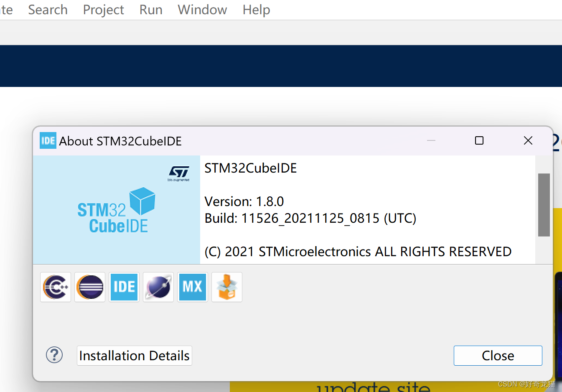The height and width of the screenshot is (392, 562).
Task: Close the About dialog via Close button
Action: click(x=498, y=355)
